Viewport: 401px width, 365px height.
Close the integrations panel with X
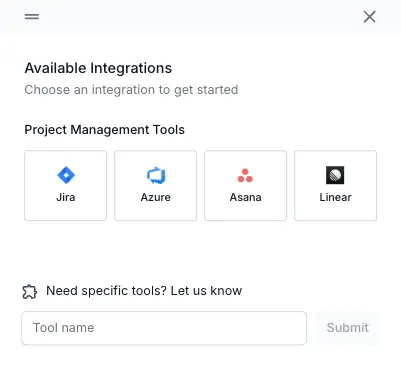[369, 17]
